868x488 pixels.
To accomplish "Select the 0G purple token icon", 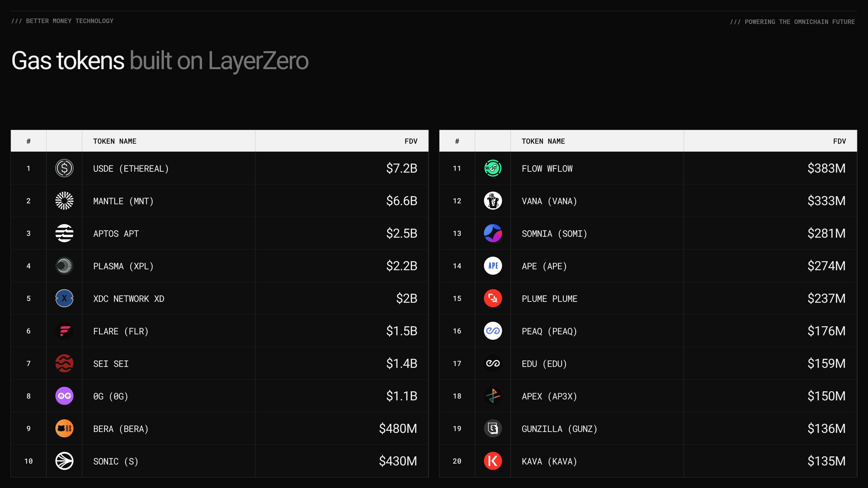I will [64, 396].
